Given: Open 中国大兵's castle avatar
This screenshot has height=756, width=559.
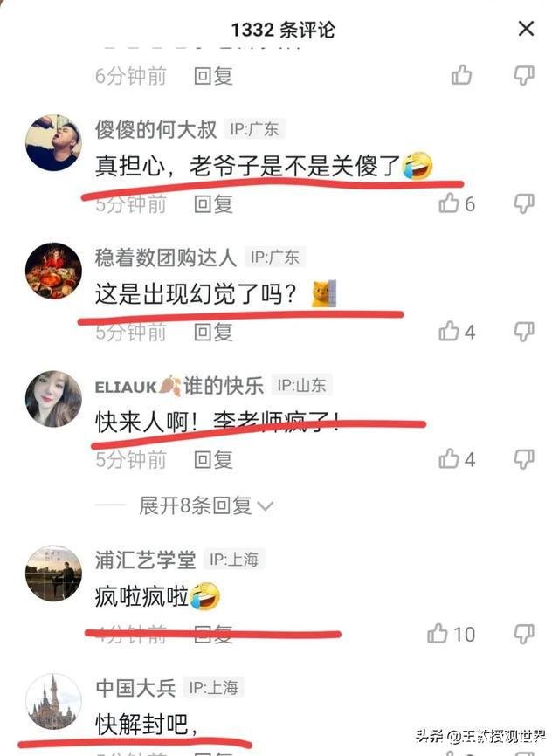Looking at the screenshot, I should pyautogui.click(x=53, y=702).
